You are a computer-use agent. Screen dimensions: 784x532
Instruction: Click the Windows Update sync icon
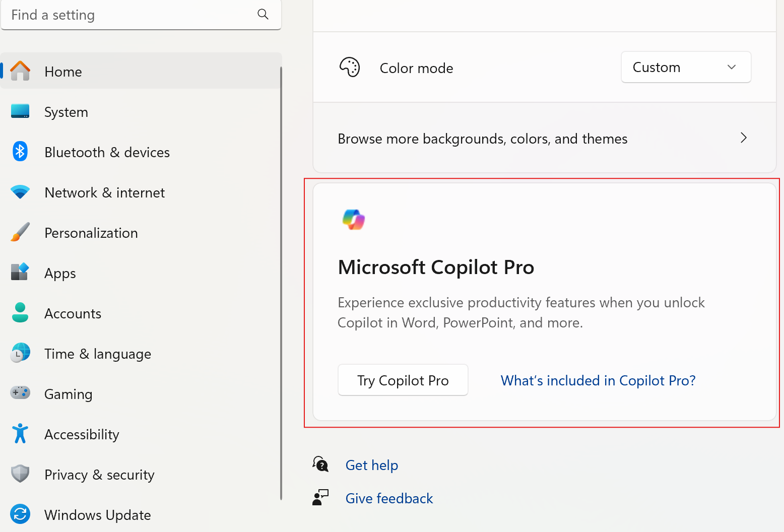click(x=20, y=514)
